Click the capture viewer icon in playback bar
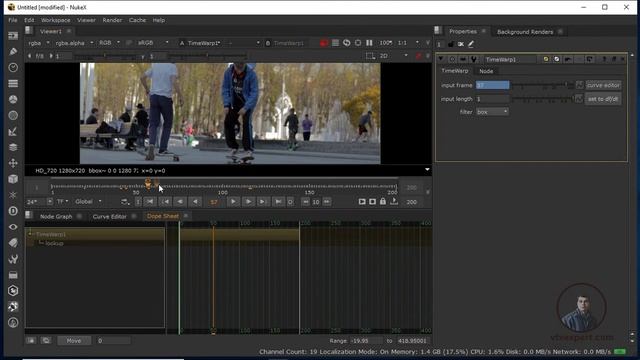This screenshot has width=640, height=360. tap(372, 202)
